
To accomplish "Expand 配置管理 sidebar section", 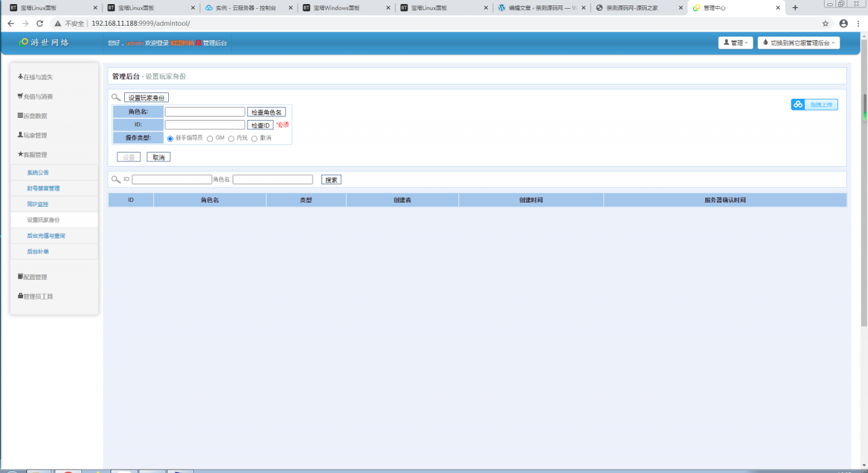I will (33, 277).
